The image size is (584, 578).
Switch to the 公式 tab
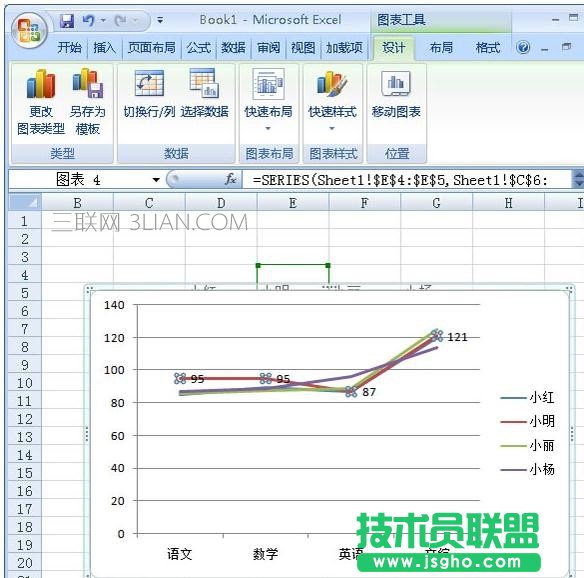click(x=199, y=48)
